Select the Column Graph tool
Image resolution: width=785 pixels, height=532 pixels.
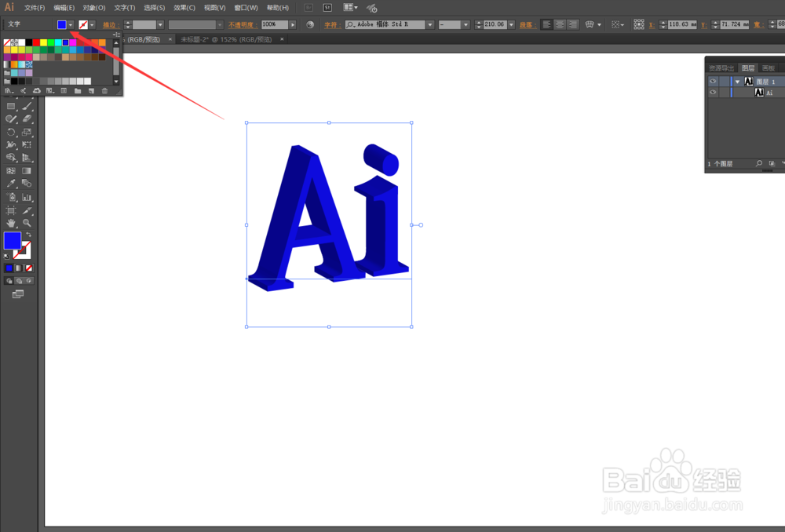point(27,197)
